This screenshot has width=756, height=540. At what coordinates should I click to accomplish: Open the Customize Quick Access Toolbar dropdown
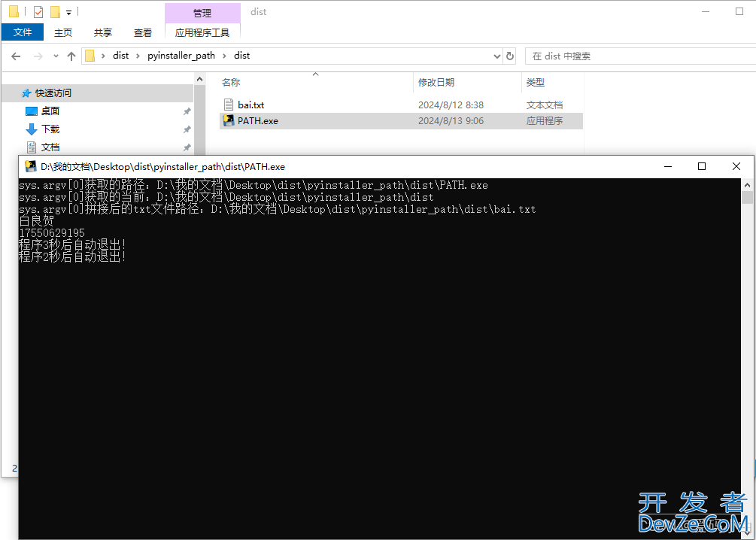click(x=68, y=13)
